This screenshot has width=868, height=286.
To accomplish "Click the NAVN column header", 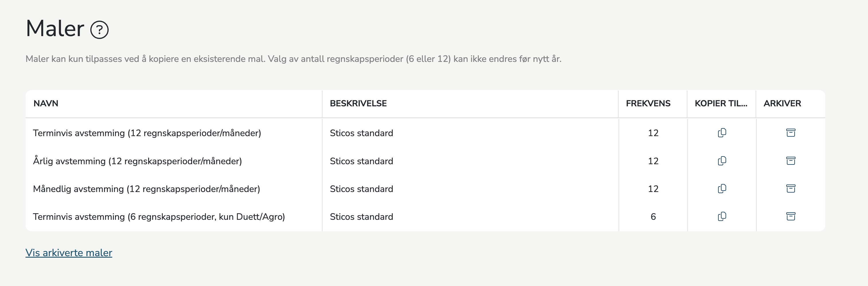I will click(x=46, y=103).
